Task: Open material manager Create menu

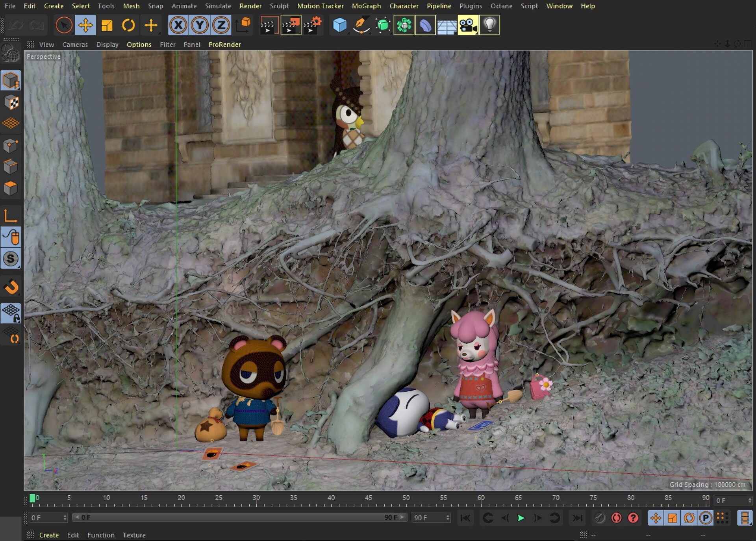Action: coord(49,535)
